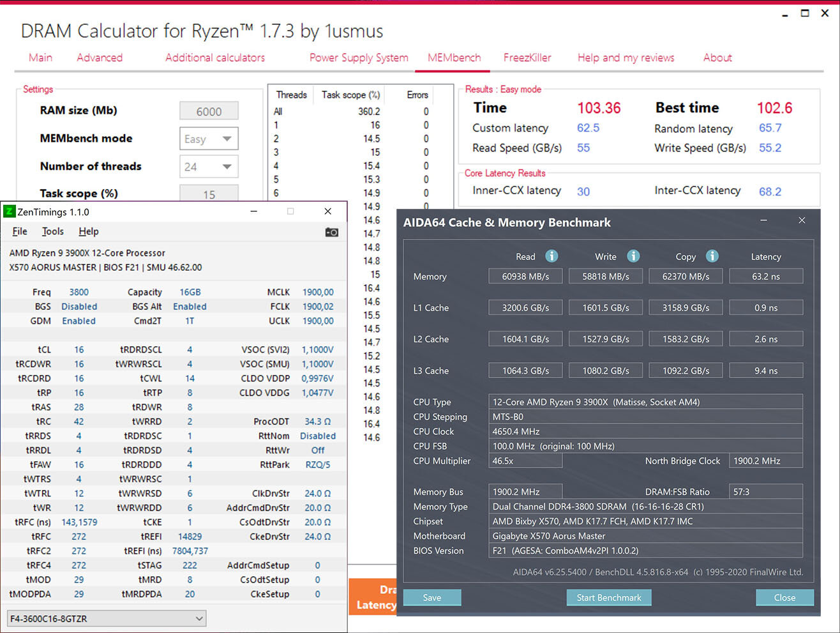Open the Power Supply System tab
The width and height of the screenshot is (840, 633).
pyautogui.click(x=359, y=57)
